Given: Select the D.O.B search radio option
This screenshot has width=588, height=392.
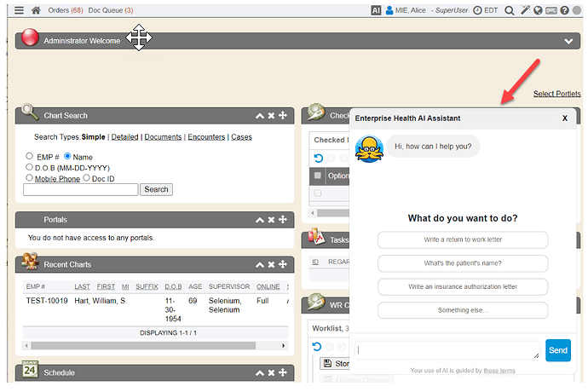Looking at the screenshot, I should tap(30, 168).
